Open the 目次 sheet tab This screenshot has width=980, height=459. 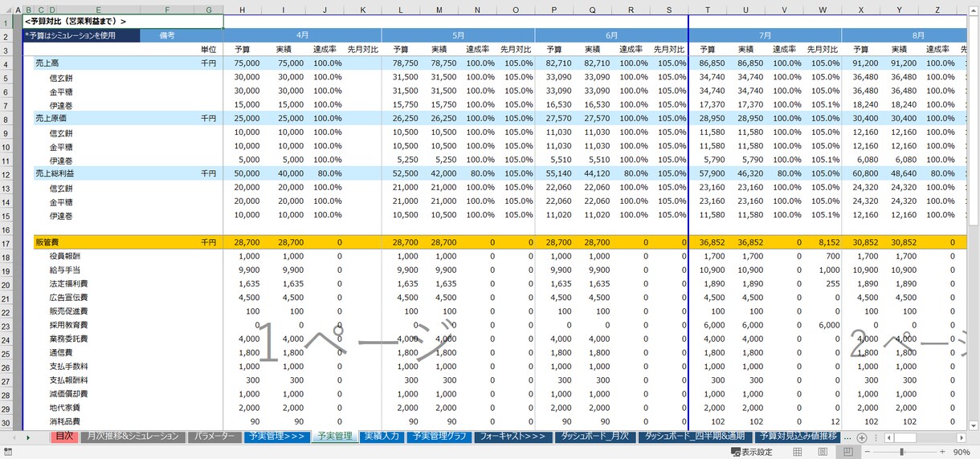coord(64,437)
